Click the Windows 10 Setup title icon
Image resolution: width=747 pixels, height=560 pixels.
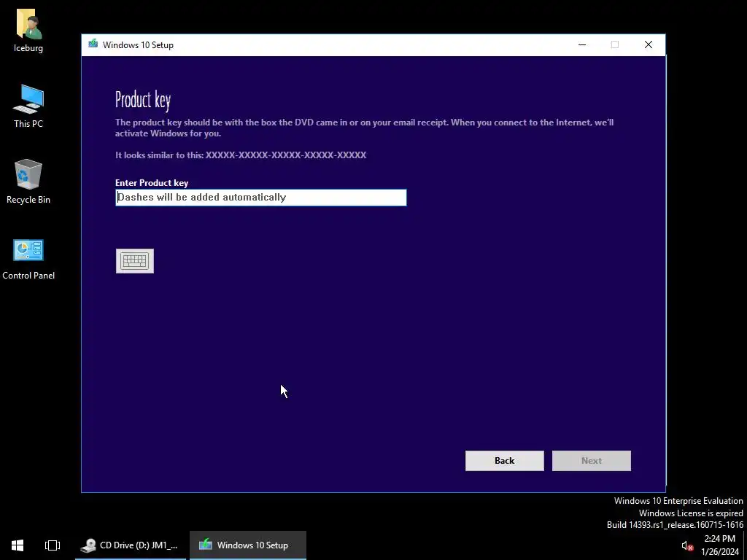click(93, 44)
